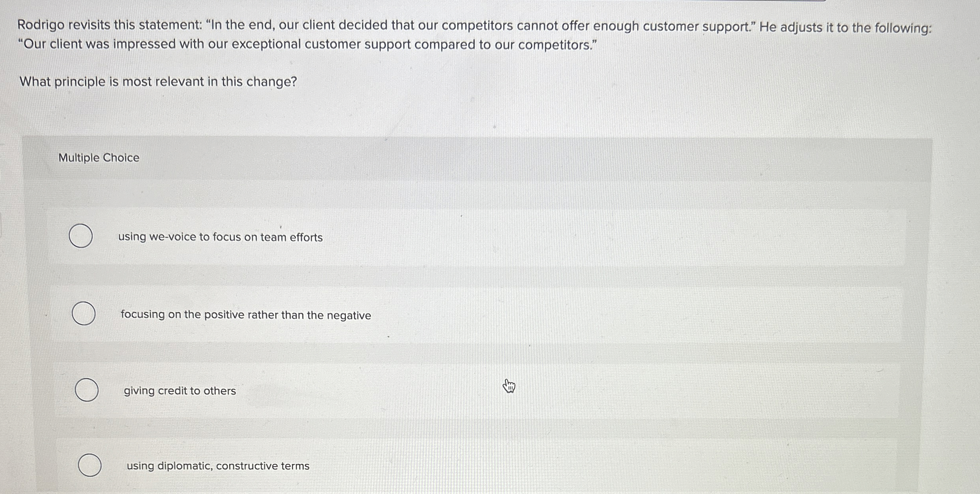Screen dimensions: 980x494
Task: Pick "using diplomatic, constructive terms" answer
Action: click(x=90, y=465)
